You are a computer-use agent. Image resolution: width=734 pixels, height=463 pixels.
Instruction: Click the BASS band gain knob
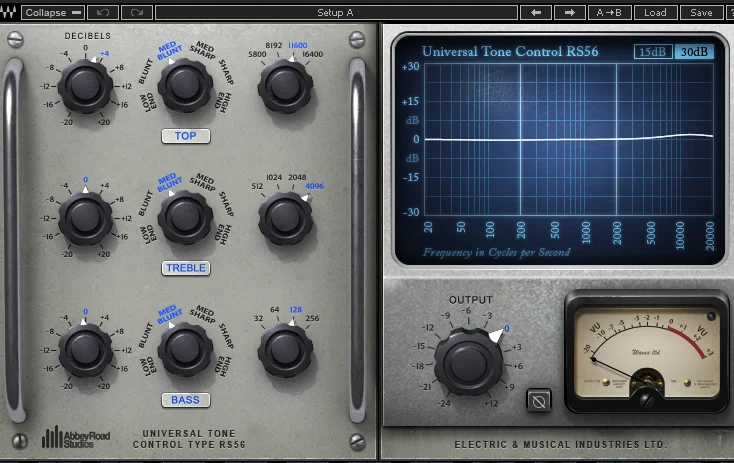click(85, 350)
